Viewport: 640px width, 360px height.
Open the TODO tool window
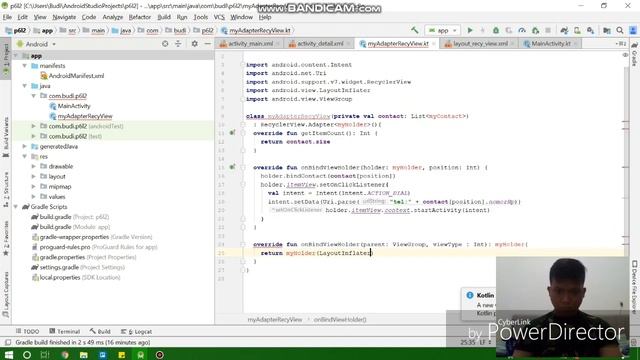point(27,331)
